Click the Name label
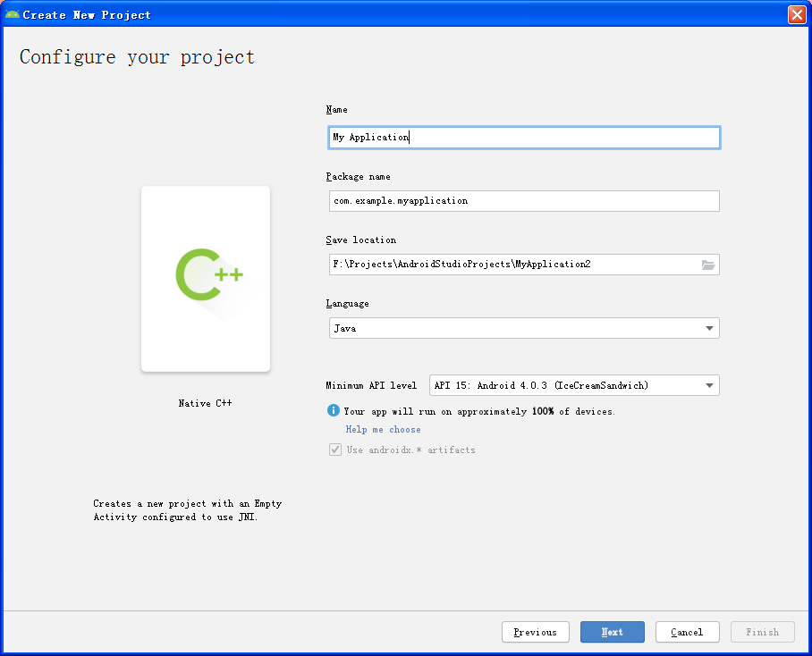This screenshot has height=656, width=812. [x=336, y=110]
